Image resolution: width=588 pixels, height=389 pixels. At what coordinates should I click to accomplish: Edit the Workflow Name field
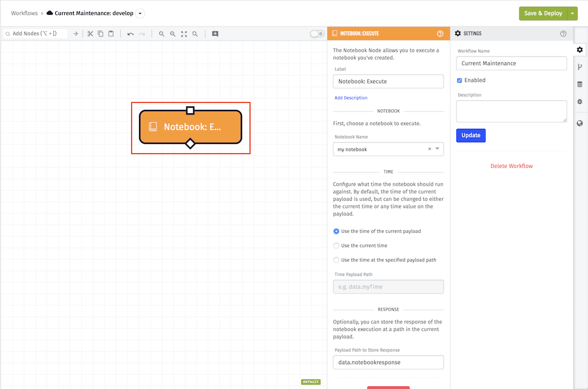click(512, 63)
